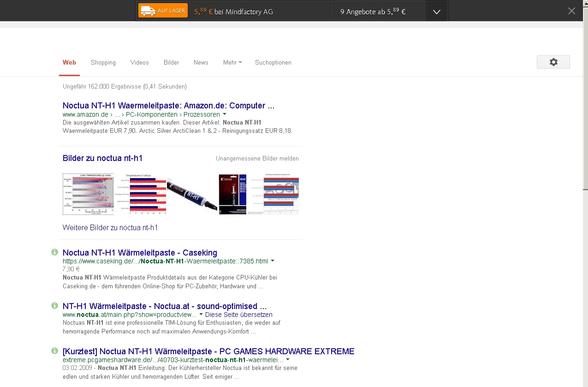Switch to the Shopping tab
The height and width of the screenshot is (387, 588).
click(x=103, y=63)
